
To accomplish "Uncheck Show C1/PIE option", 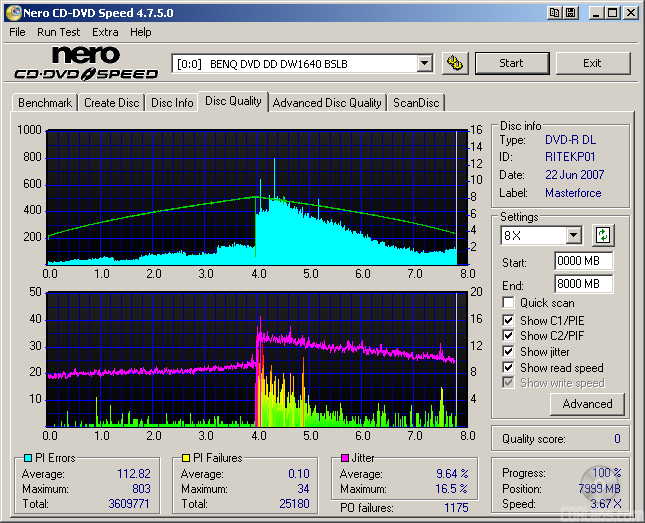I will (509, 320).
